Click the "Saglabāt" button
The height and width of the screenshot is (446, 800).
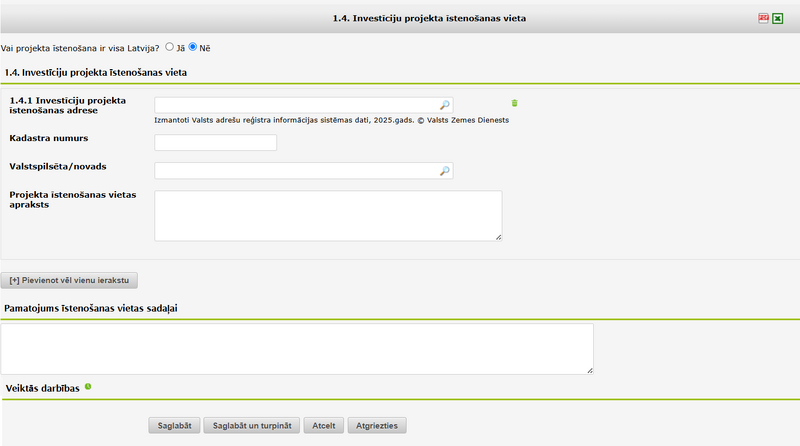(x=175, y=425)
